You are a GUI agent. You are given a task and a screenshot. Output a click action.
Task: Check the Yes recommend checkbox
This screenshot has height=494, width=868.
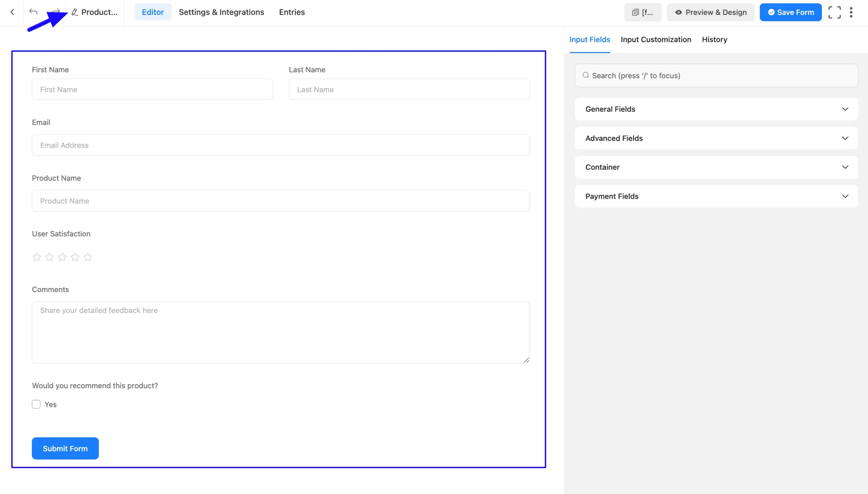[x=36, y=404]
